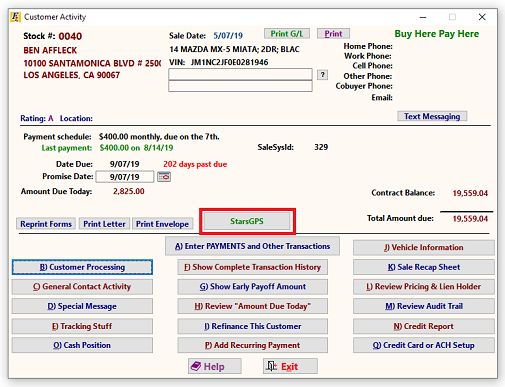Click stock number 0040
The height and width of the screenshot is (387, 505).
(x=70, y=36)
